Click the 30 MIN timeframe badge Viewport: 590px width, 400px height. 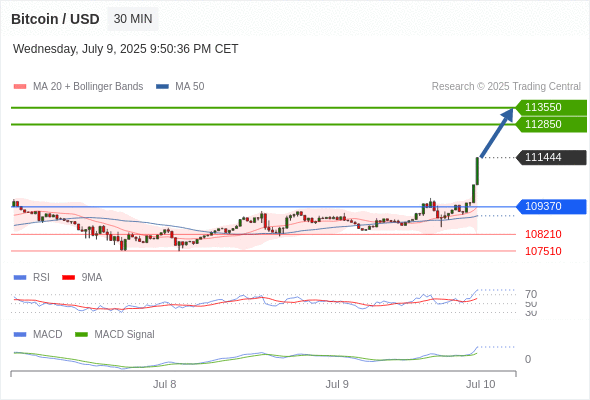click(133, 19)
